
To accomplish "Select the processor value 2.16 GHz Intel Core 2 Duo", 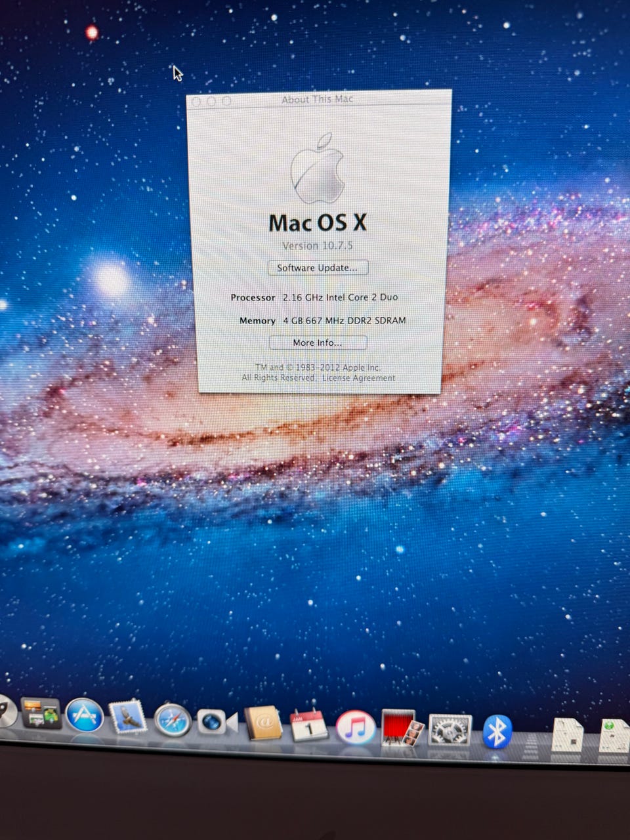I will click(340, 297).
